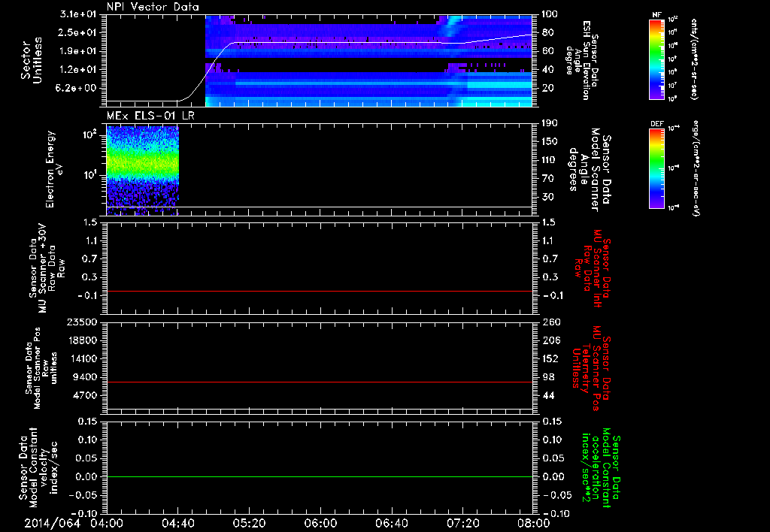Click the "NF" label above the color bar

(x=657, y=15)
